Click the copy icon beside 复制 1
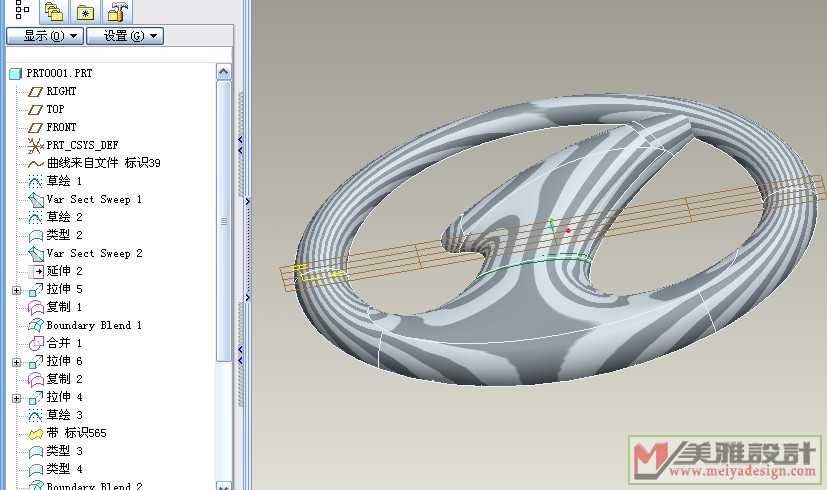Screen dimensions: 827x490 tap(35, 308)
